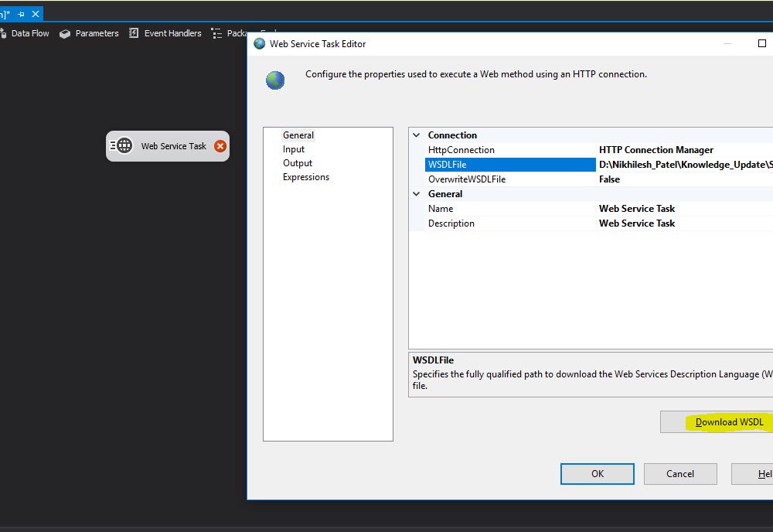773x532 pixels.
Task: Click the Connection category header
Action: tap(452, 135)
